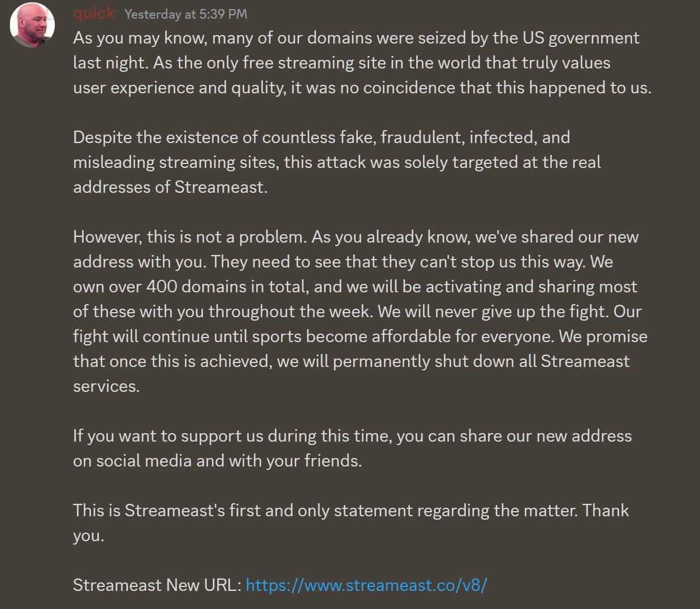
Task: Click the line starting "If you want to support"
Action: 352,436
